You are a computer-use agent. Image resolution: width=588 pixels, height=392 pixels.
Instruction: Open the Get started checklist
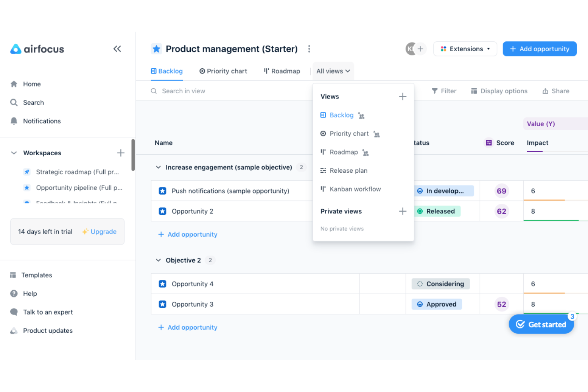coord(542,324)
